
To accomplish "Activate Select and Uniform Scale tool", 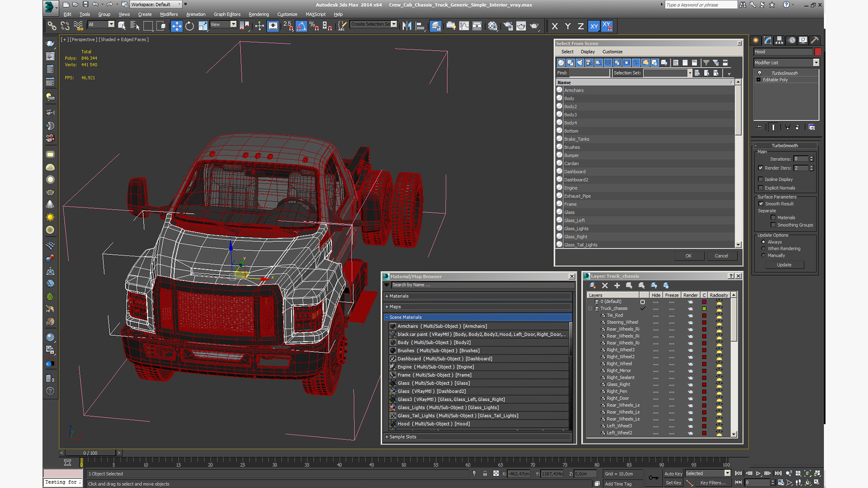I will coord(203,26).
